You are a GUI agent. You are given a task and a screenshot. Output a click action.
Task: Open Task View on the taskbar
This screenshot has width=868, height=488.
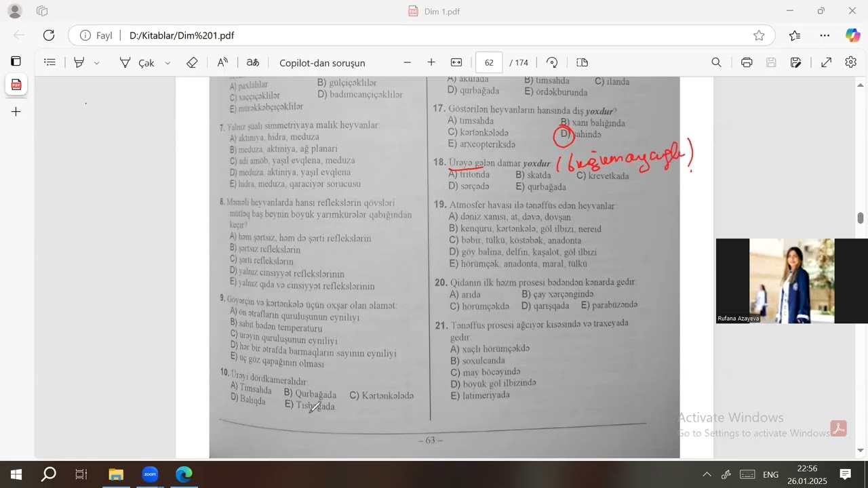click(x=81, y=474)
